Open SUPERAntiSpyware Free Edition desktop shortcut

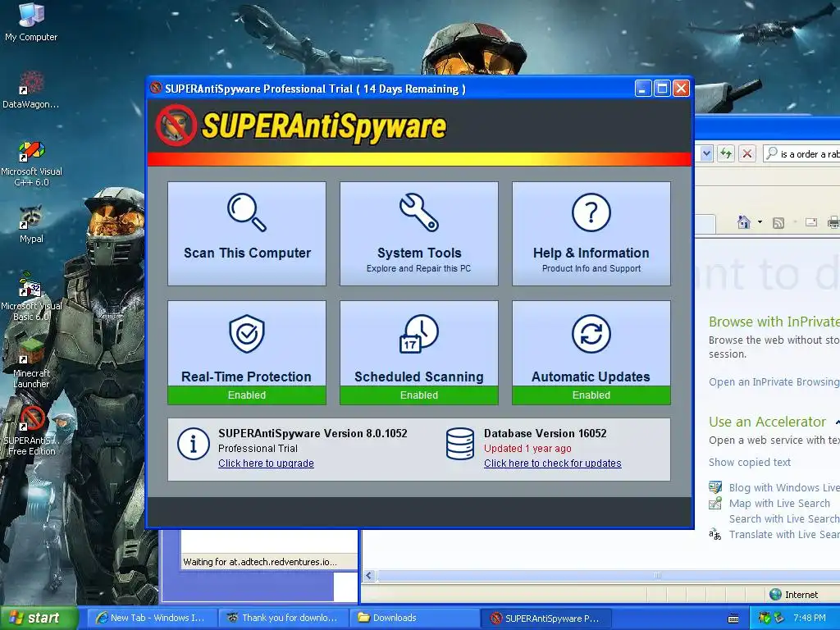pos(31,431)
